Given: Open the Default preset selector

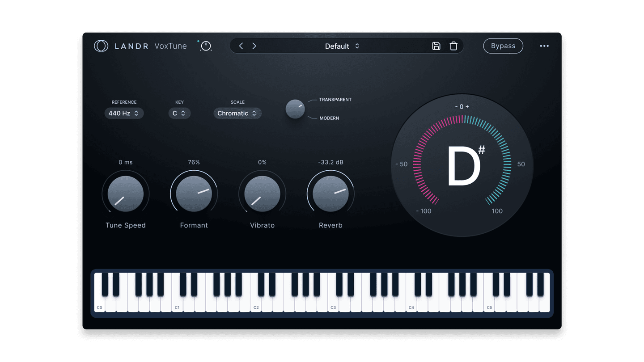Looking at the screenshot, I should 342,46.
